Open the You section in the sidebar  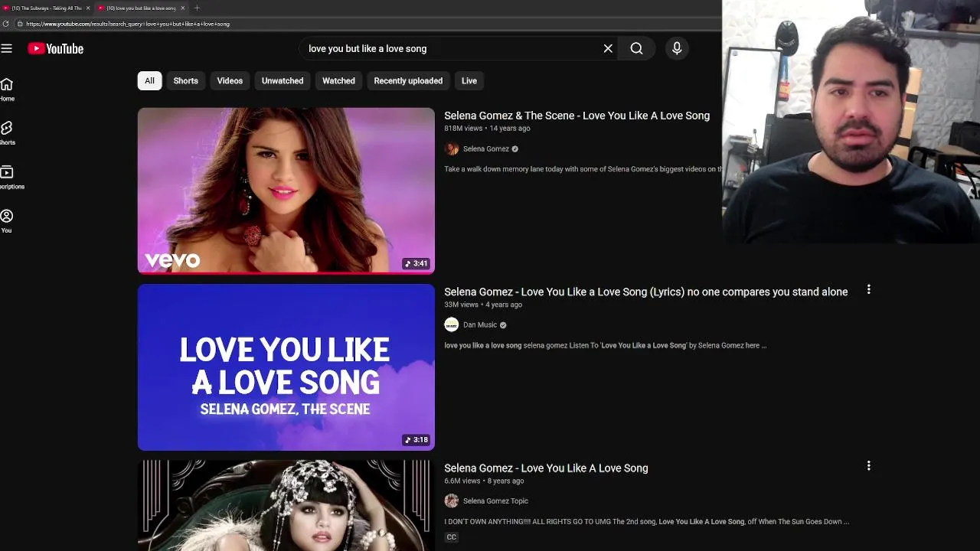pyautogui.click(x=7, y=221)
